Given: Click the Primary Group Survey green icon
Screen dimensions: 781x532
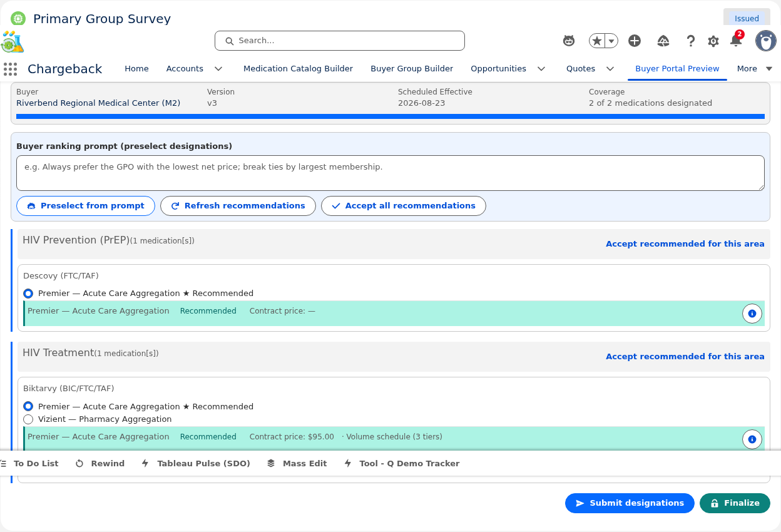Looking at the screenshot, I should coord(18,19).
